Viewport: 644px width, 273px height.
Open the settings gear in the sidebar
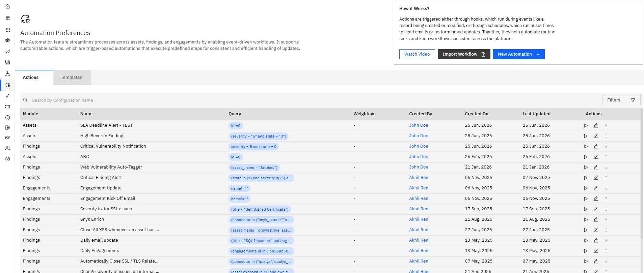[7, 159]
